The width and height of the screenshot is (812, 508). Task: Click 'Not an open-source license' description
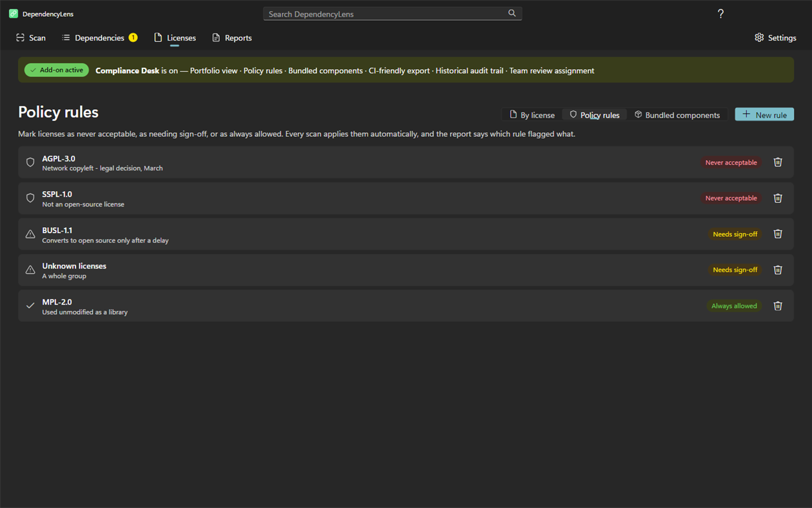[83, 204]
